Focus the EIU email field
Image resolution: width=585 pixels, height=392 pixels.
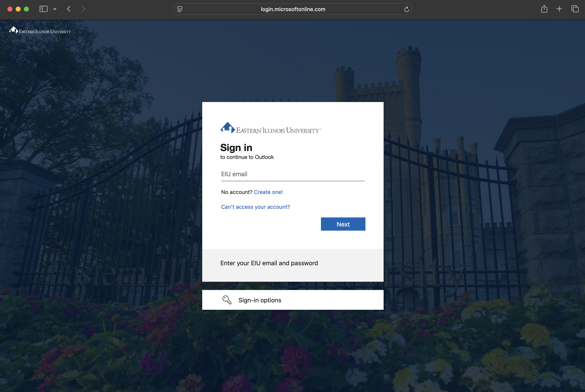pos(292,174)
